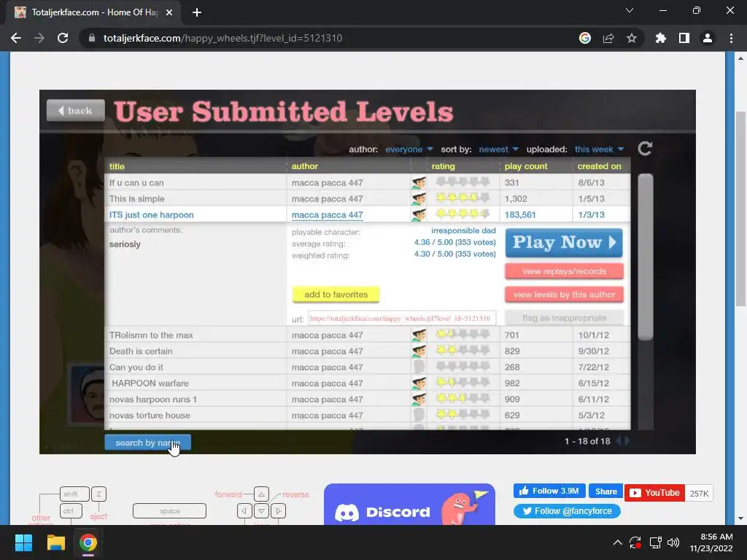Go to next page of level results
Viewport: 747px width, 560px height.
(627, 441)
